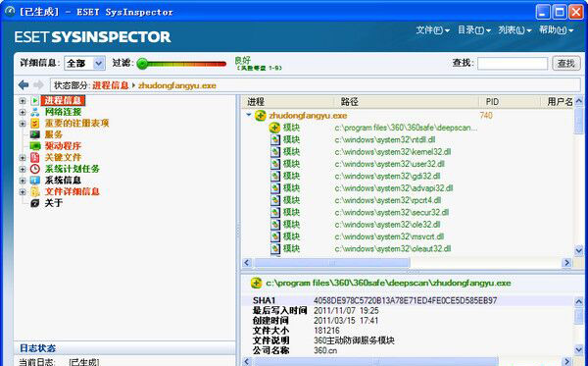
Task: Select the 驱动程序 drivers icon
Action: pos(35,145)
